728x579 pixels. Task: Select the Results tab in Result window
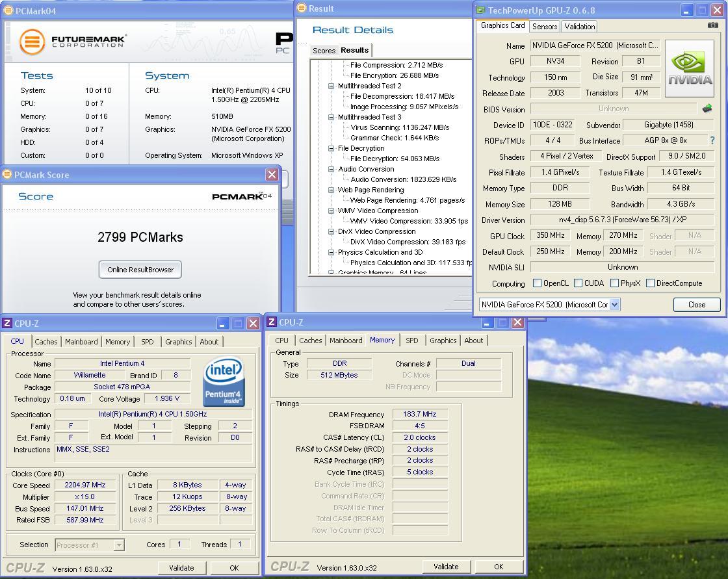pos(355,49)
